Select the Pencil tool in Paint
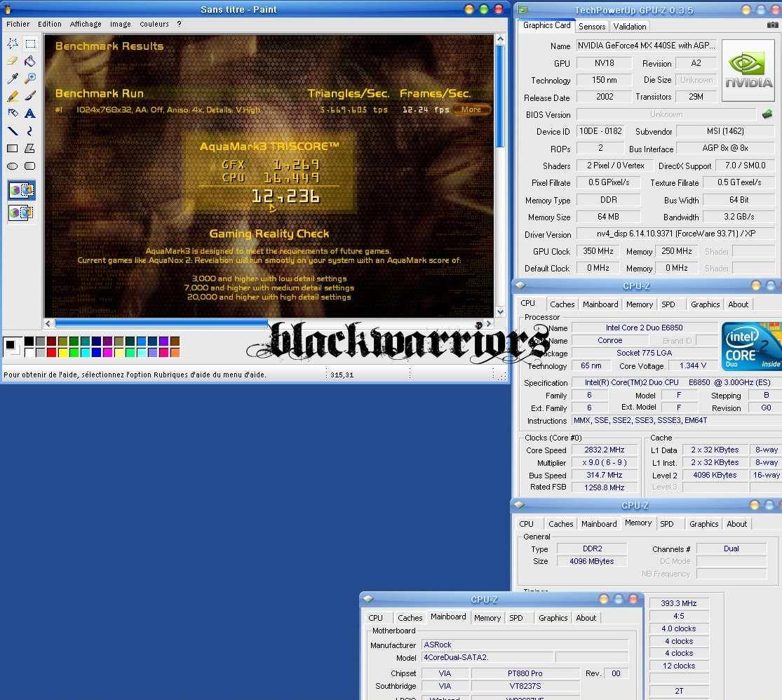 (13, 96)
